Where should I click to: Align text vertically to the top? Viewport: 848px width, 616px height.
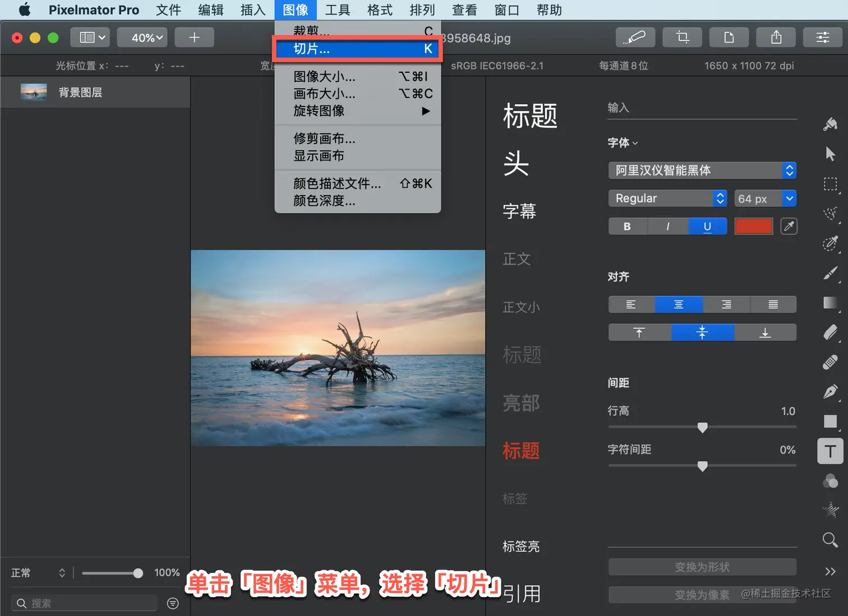click(x=639, y=332)
